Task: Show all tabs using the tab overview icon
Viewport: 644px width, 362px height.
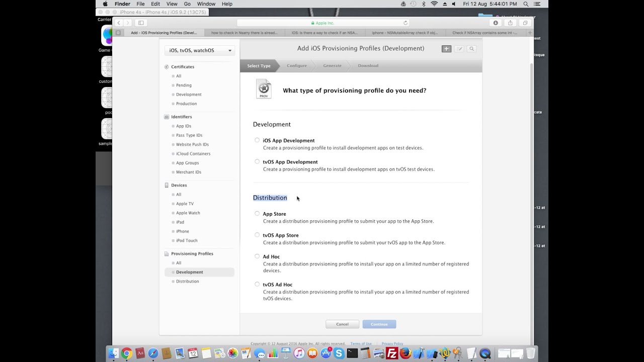Action: pyautogui.click(x=525, y=23)
